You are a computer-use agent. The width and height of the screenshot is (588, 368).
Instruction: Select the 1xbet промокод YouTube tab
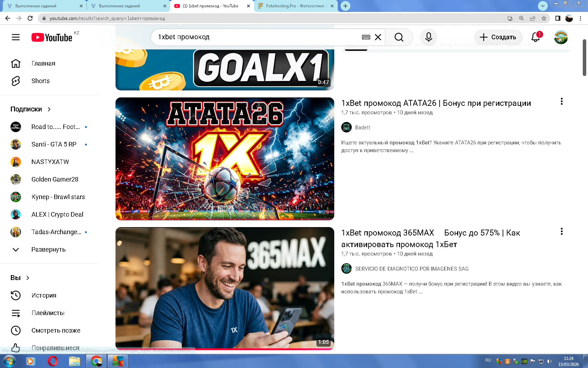click(x=212, y=6)
